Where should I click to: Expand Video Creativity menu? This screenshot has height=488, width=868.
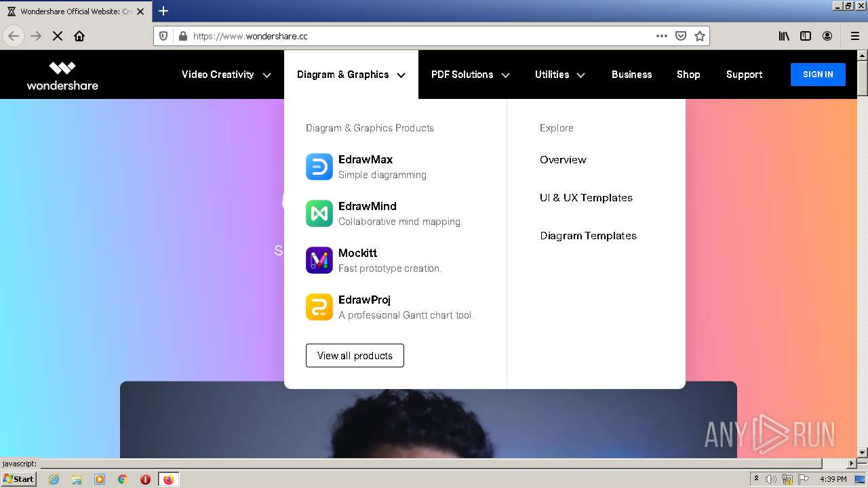226,75
